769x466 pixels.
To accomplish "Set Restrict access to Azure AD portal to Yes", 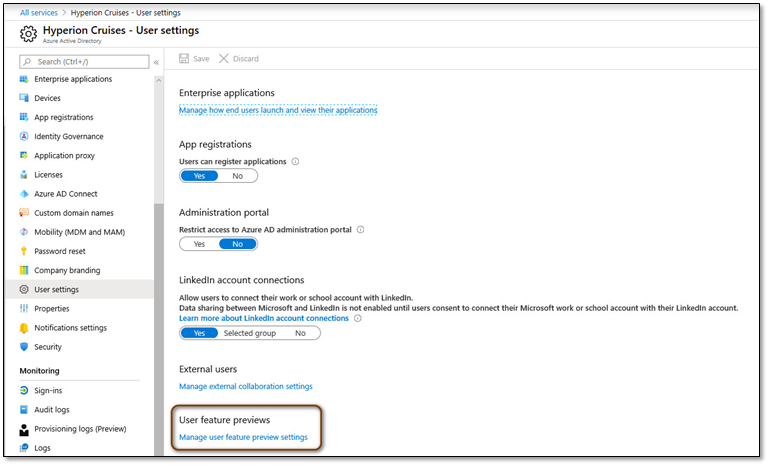I will tap(199, 244).
